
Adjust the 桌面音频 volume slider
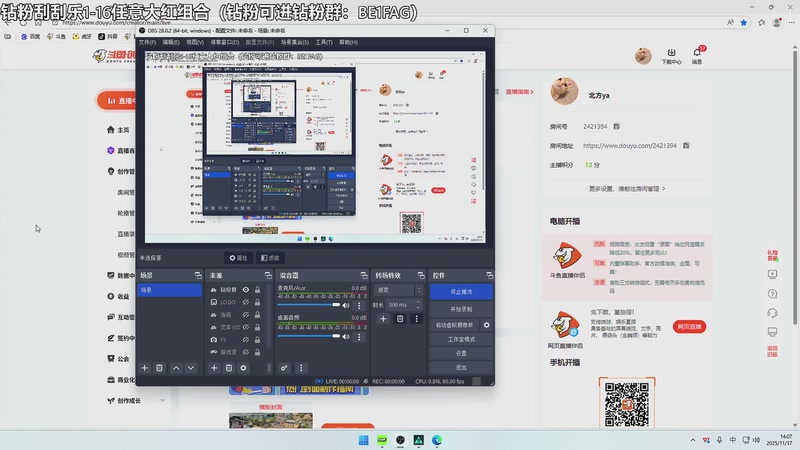point(309,336)
